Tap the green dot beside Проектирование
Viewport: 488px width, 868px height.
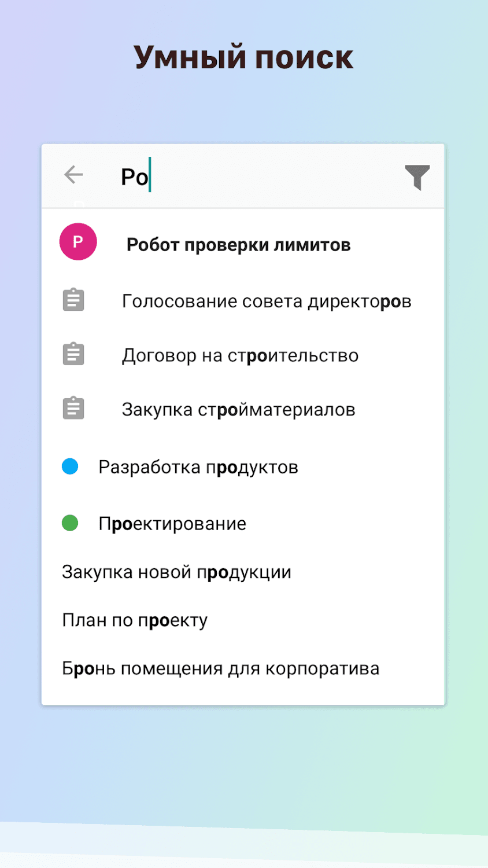(70, 523)
